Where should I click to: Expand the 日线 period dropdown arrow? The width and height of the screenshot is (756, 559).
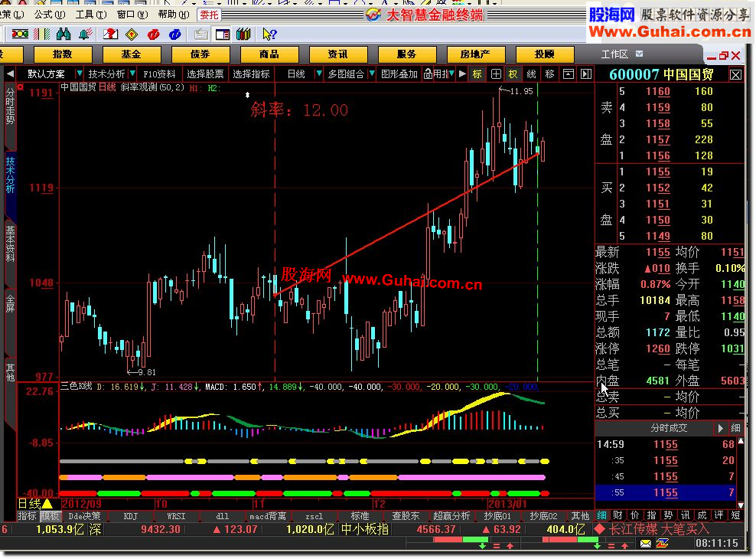coord(318,74)
